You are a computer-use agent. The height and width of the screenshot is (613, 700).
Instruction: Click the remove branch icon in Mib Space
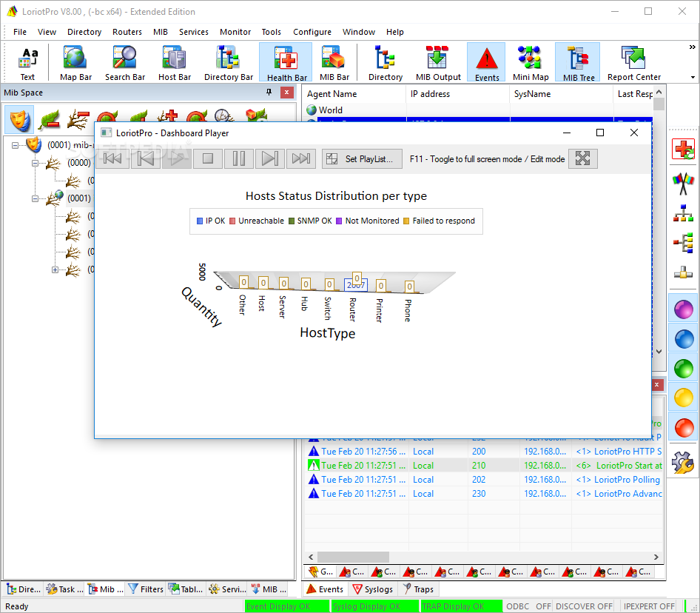coord(78,119)
